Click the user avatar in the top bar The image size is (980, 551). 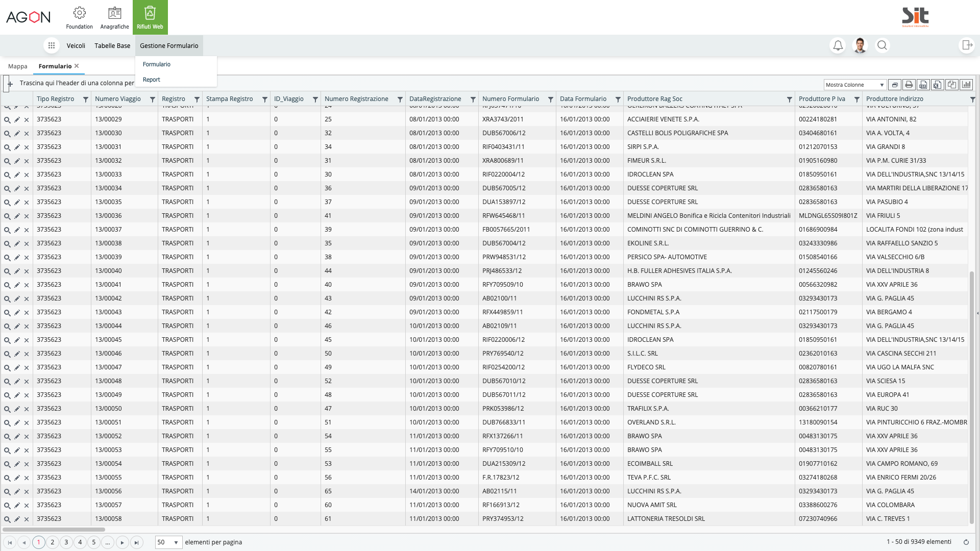(x=860, y=45)
